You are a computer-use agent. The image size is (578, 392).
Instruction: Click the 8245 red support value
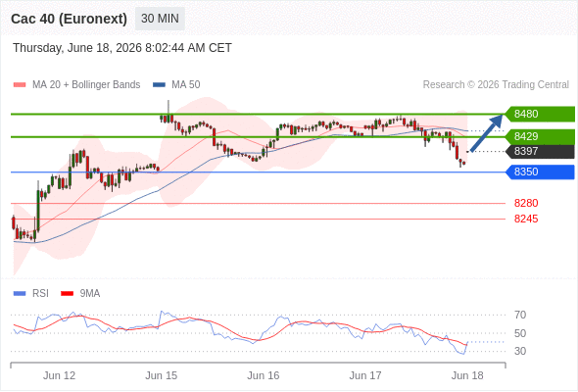pyautogui.click(x=526, y=220)
